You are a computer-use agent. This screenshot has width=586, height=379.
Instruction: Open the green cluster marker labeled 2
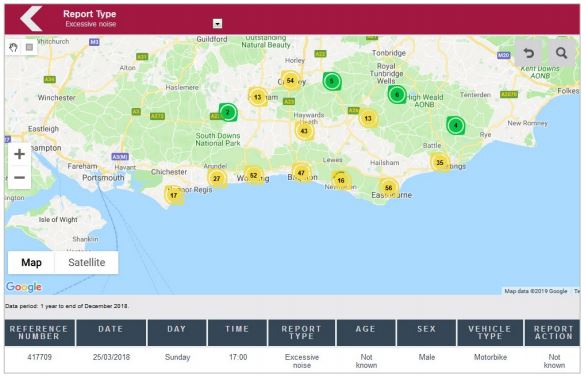[228, 112]
